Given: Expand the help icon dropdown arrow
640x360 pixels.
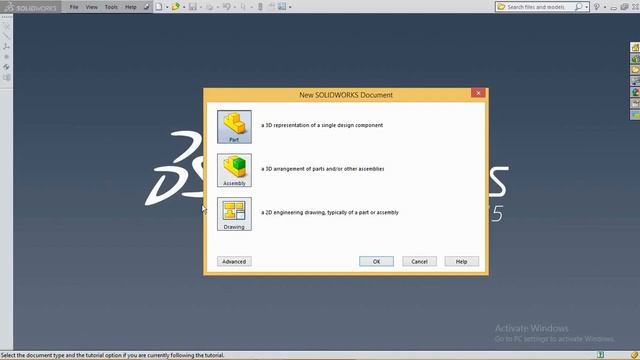Looking at the screenshot, I should point(605,7).
